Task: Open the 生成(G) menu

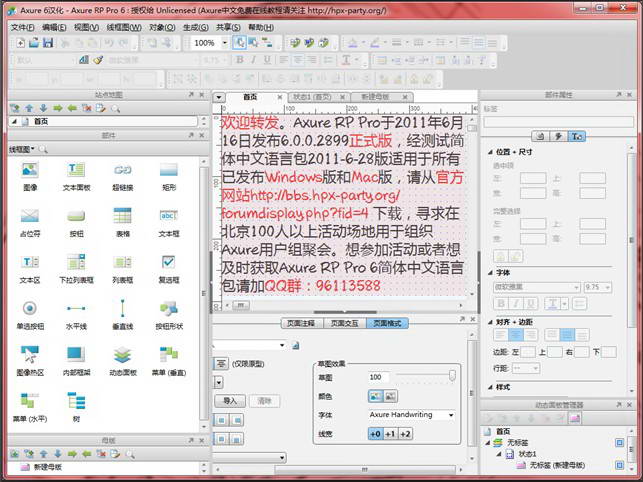Action: point(195,27)
